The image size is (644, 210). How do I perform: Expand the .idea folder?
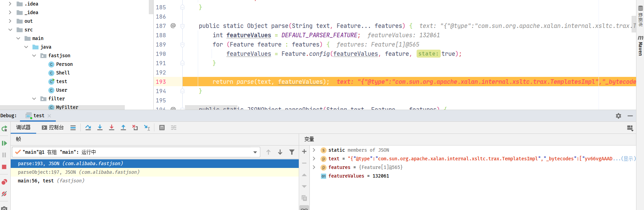point(10,4)
